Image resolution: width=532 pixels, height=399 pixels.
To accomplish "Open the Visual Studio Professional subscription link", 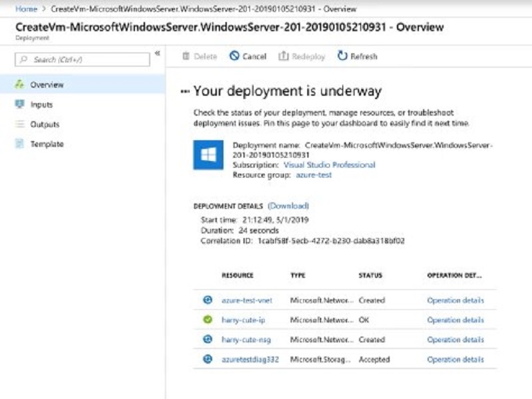I will point(329,165).
